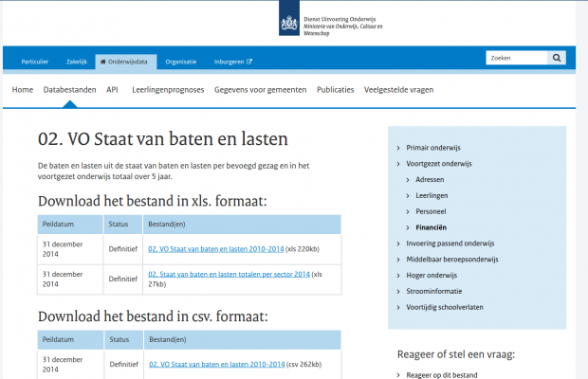
Task: Click the home icon on Onderwijsdata tab
Action: [103, 62]
